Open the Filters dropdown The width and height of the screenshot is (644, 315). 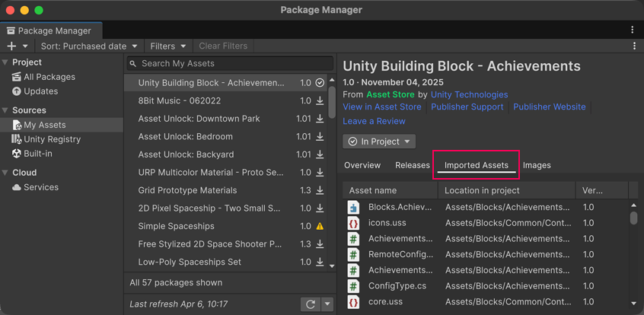tap(168, 46)
